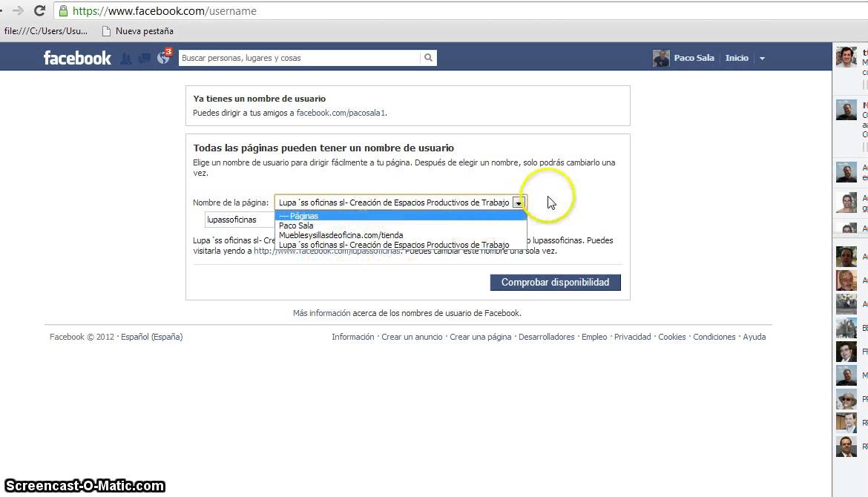Click the Inicio header link
The height and width of the screenshot is (497, 868).
737,58
